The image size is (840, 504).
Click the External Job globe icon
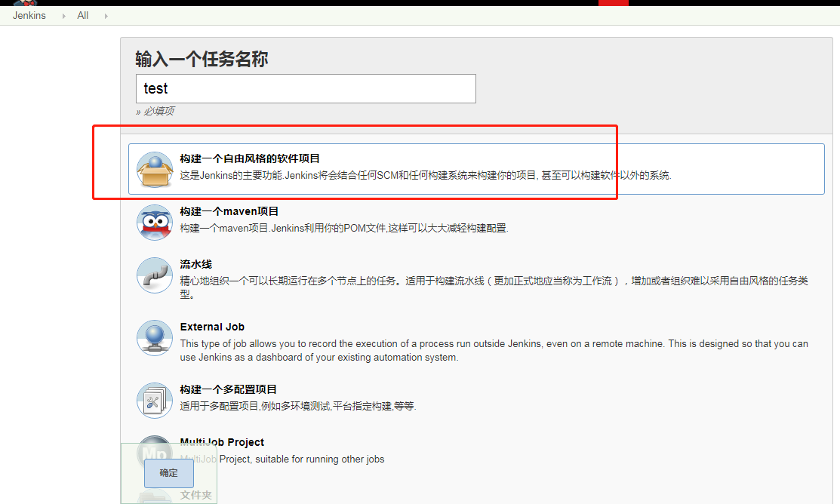[155, 338]
